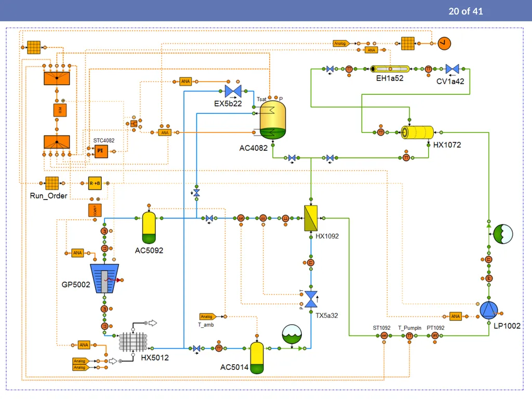Click the AC4082 label text

pos(254,148)
